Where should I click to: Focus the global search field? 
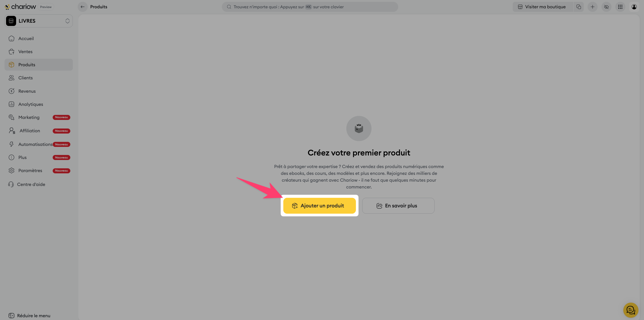(x=310, y=7)
